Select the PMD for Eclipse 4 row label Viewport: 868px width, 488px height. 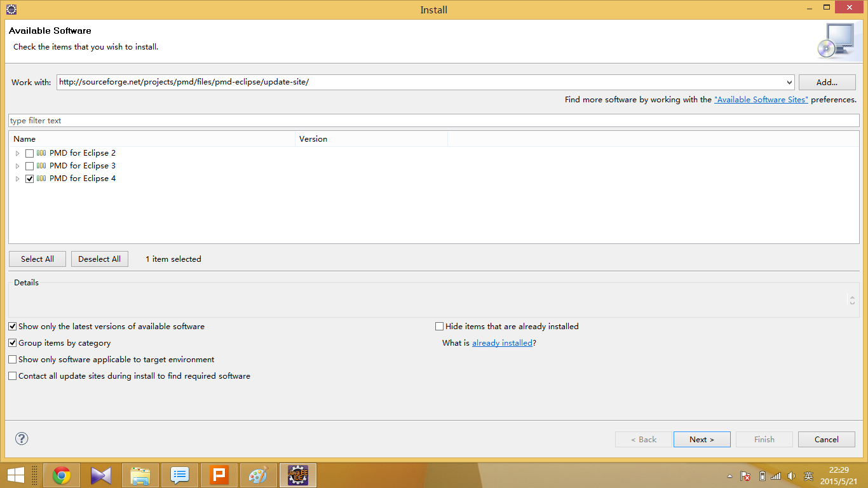coord(83,179)
